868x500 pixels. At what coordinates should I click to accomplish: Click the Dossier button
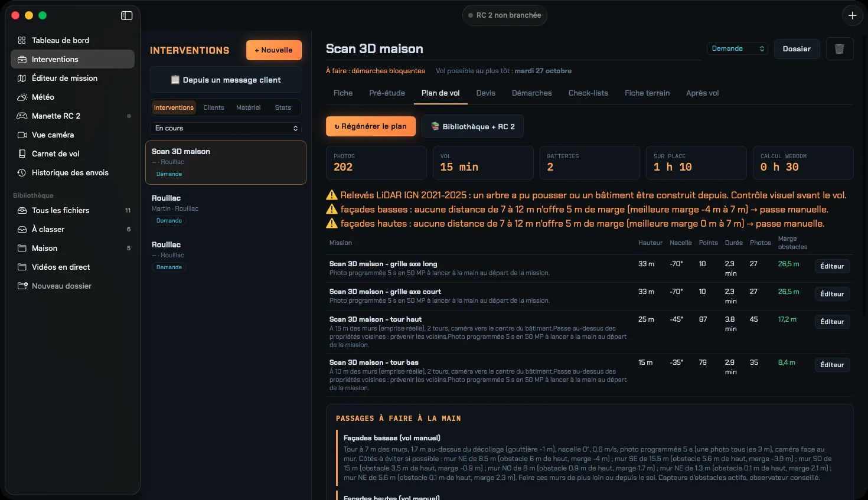pos(797,49)
